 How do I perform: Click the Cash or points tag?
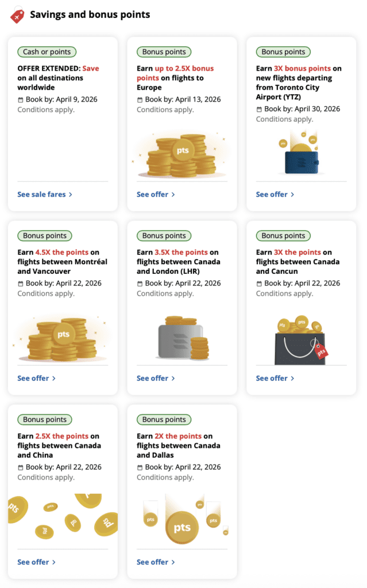pos(47,52)
